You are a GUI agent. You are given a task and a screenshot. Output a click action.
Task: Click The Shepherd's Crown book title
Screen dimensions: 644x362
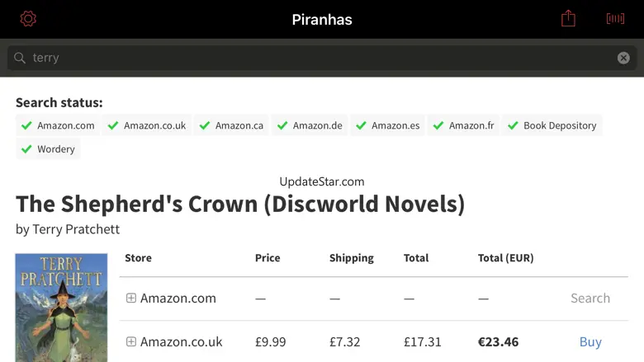coord(240,204)
